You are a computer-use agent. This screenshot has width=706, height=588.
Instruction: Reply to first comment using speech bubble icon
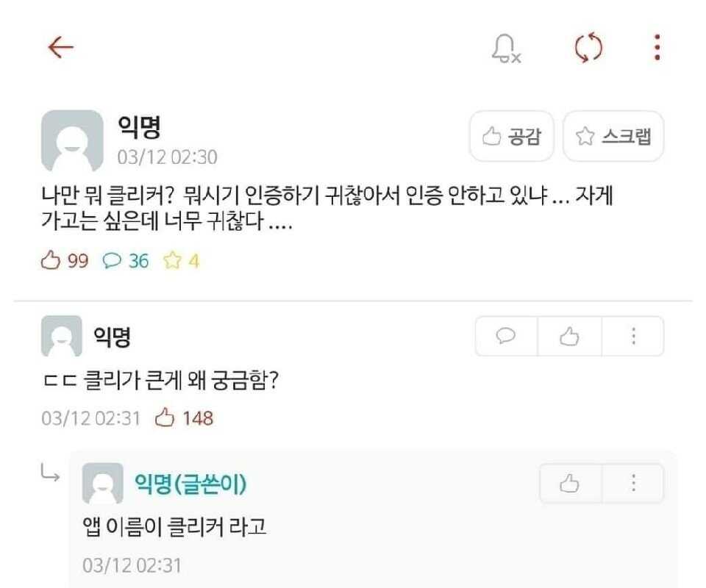(507, 337)
